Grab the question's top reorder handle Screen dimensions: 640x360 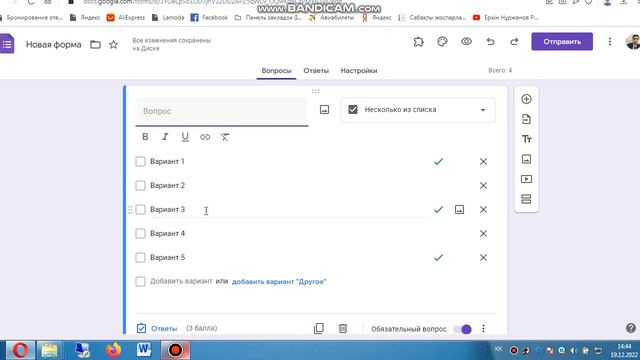click(x=316, y=91)
